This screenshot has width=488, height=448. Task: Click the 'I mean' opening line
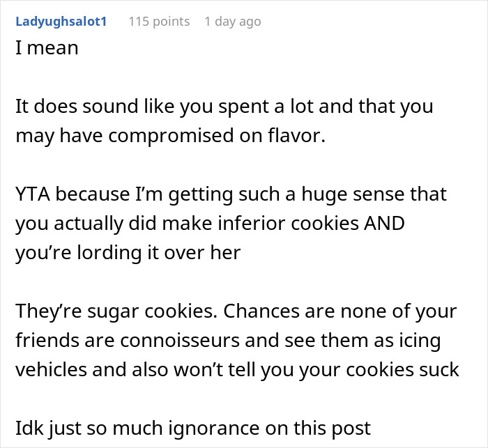tap(47, 48)
